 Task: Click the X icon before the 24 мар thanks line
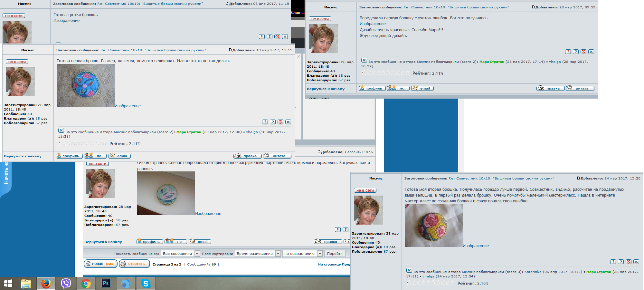[409, 270]
